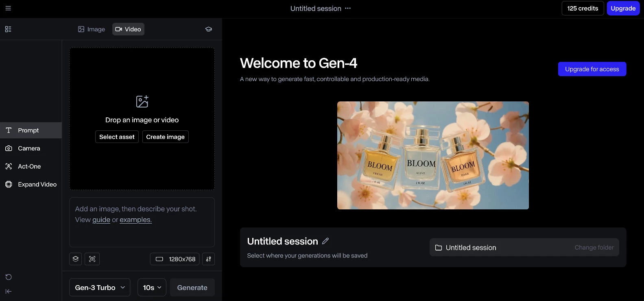
Task: Open the examples link in prompt box
Action: (x=135, y=220)
